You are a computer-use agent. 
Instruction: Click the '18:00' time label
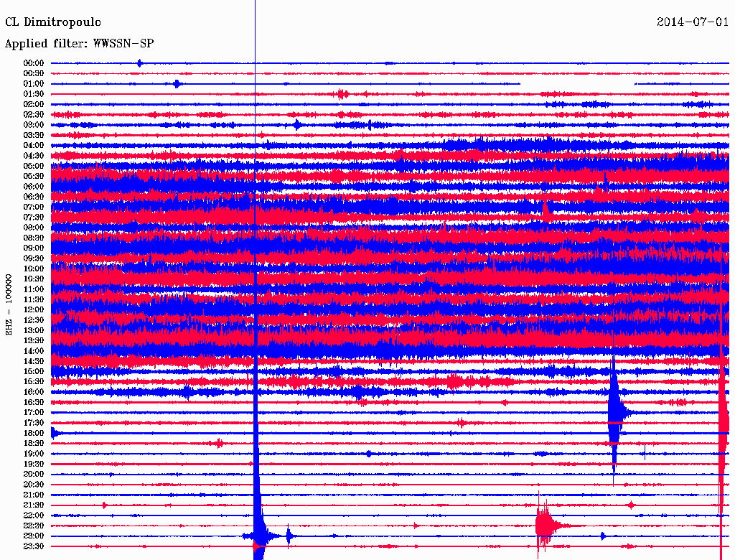coord(34,433)
